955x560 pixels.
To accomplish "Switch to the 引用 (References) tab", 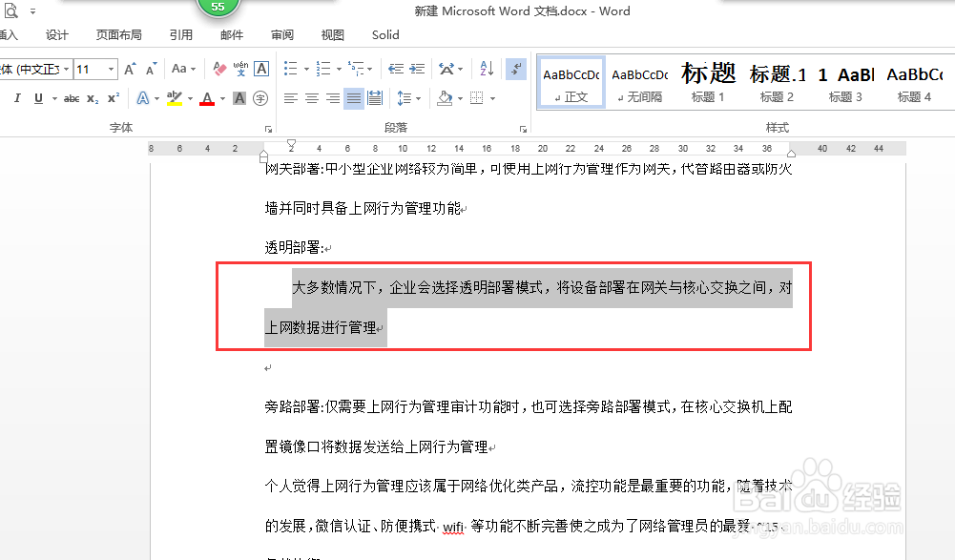I will pyautogui.click(x=181, y=35).
